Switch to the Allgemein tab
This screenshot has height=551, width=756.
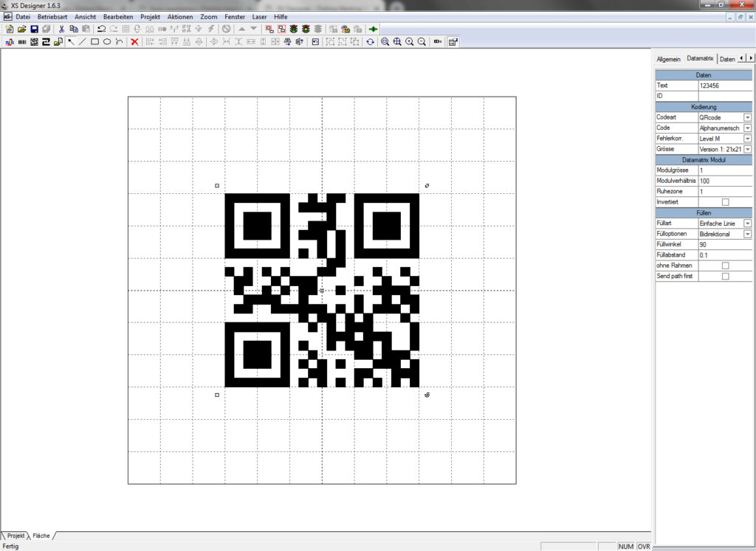[x=668, y=59]
